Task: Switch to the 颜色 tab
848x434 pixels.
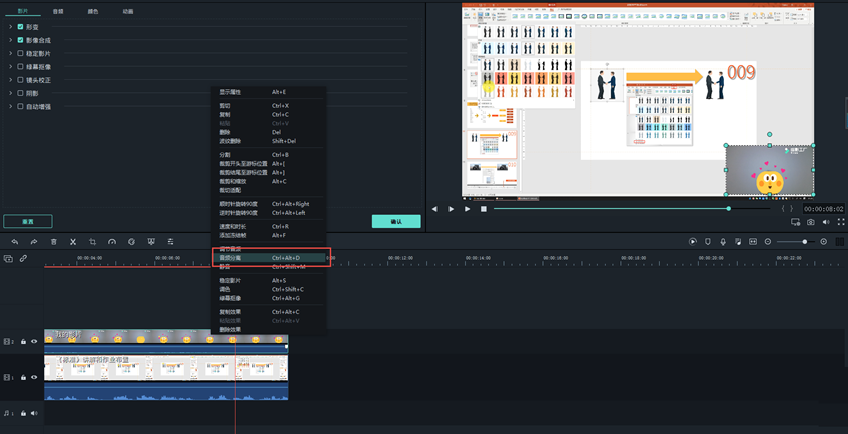Action: coord(93,10)
